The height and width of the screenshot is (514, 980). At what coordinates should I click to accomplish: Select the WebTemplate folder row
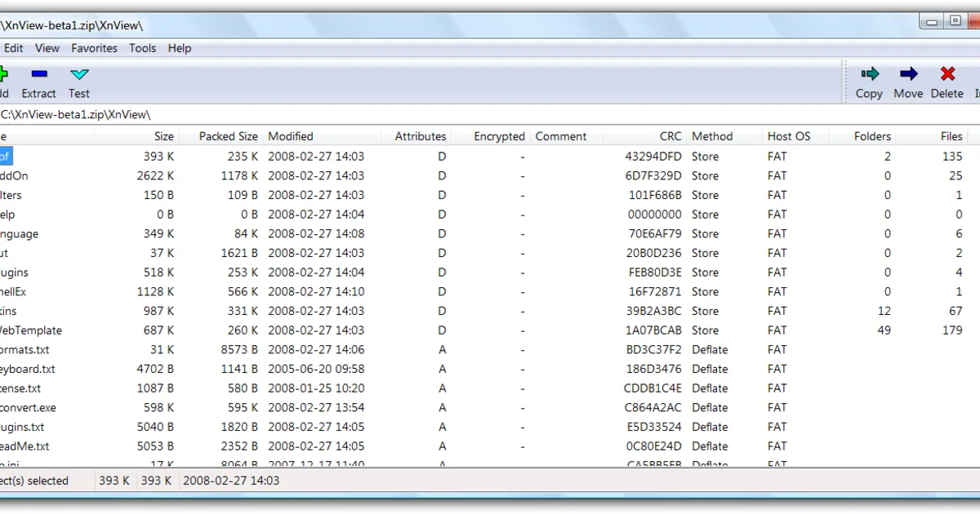pyautogui.click(x=490, y=330)
